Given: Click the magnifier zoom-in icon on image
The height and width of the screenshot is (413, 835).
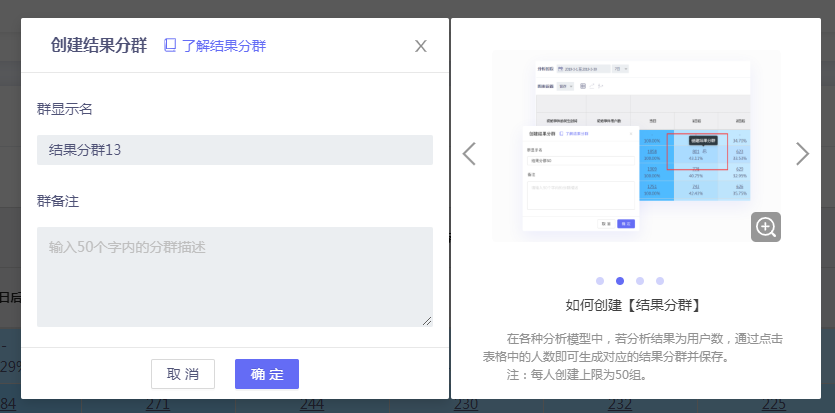Looking at the screenshot, I should click(766, 227).
